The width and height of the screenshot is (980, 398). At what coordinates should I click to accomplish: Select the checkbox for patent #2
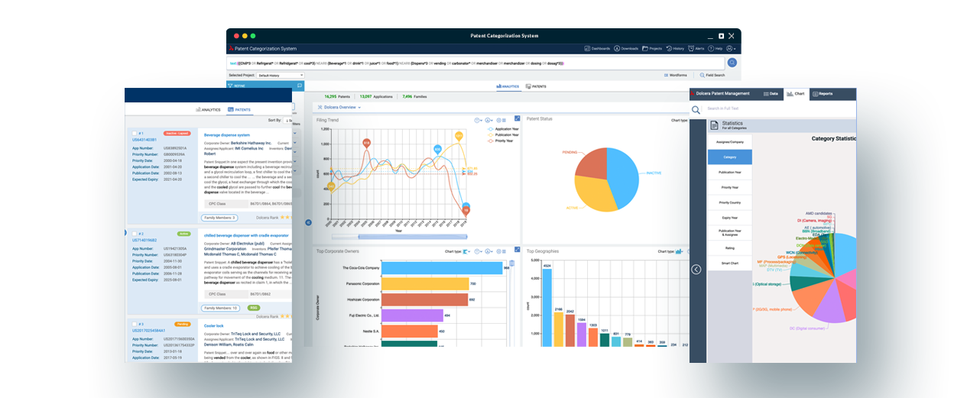point(135,234)
